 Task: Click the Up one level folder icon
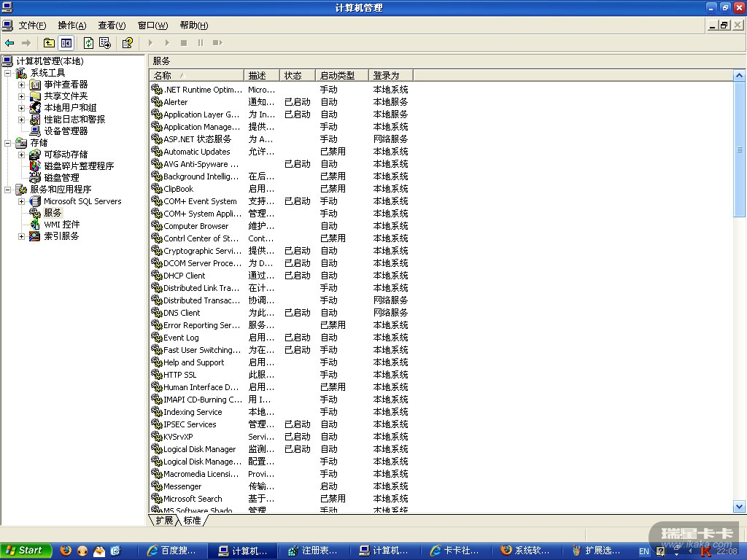click(49, 43)
